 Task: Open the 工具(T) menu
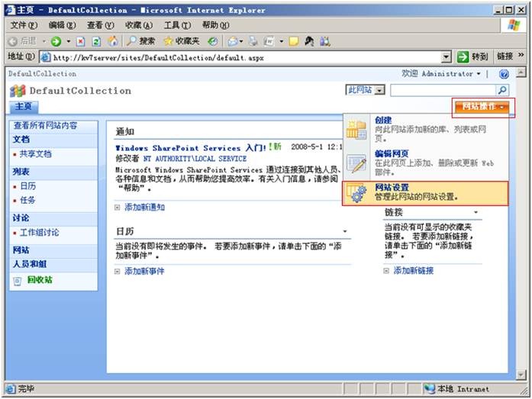(x=177, y=25)
